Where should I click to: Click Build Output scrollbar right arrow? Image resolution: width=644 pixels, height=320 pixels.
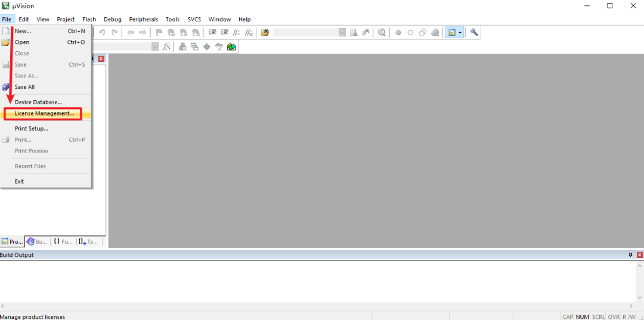(631, 306)
